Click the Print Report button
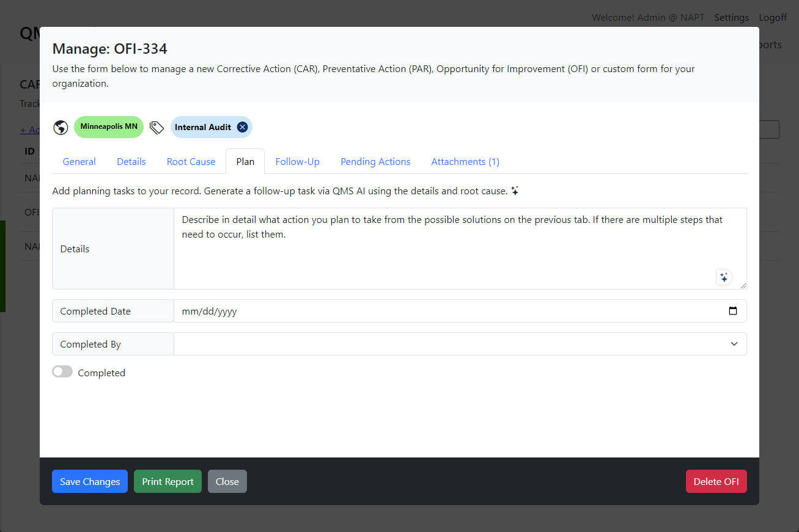This screenshot has width=799, height=532. [x=168, y=481]
